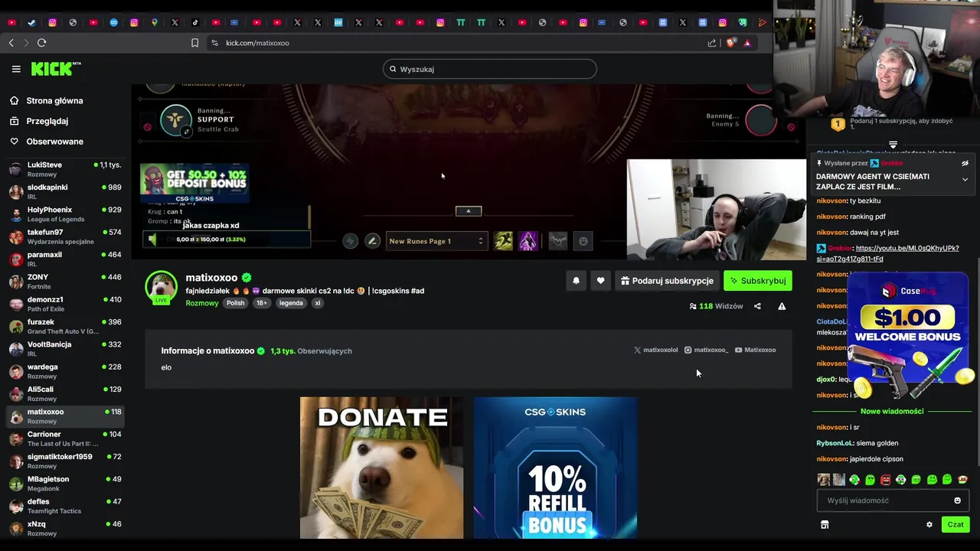980x551 pixels.
Task: Open ZONY channel in sidebar
Action: (x=65, y=282)
